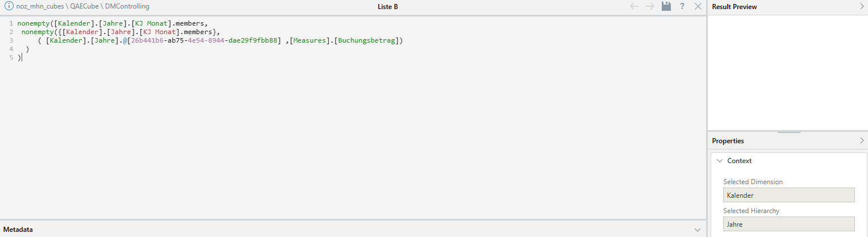Click line number 2 in the editor gutter
The height and width of the screenshot is (237, 868).
point(11,32)
